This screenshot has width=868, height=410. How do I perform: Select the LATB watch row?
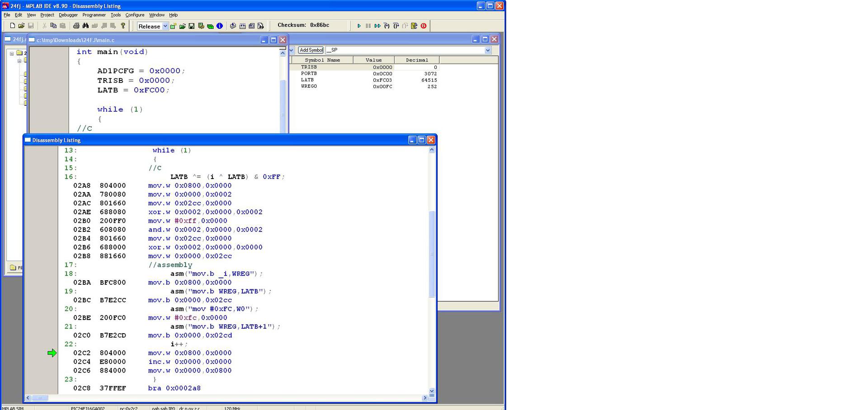point(365,80)
